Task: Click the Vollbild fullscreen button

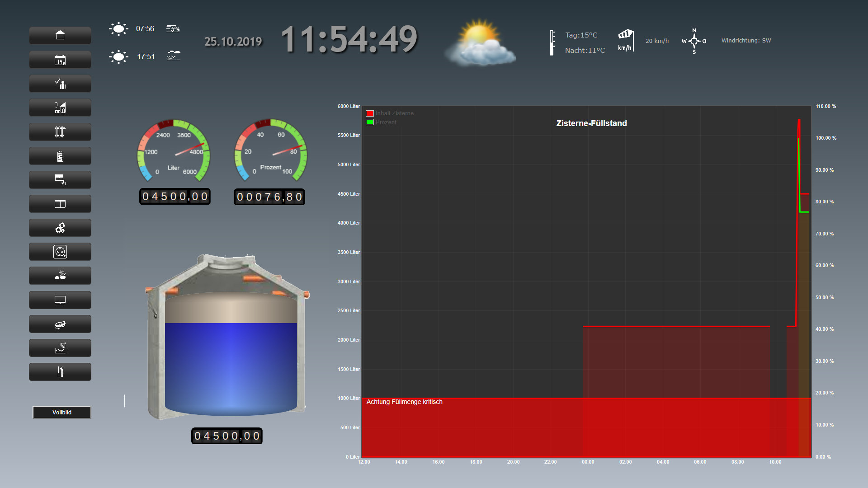Action: point(62,412)
